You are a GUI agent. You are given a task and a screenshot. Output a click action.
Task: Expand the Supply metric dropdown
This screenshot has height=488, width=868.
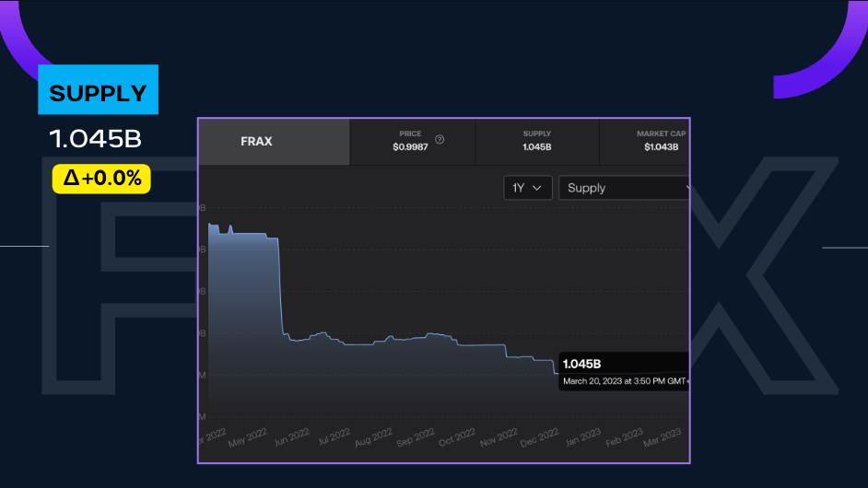click(624, 188)
